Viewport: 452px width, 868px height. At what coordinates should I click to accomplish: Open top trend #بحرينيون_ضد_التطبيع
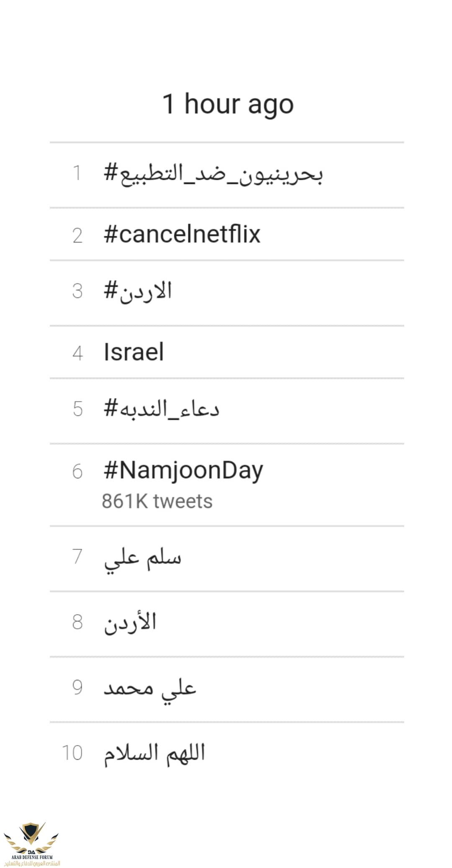tap(213, 174)
